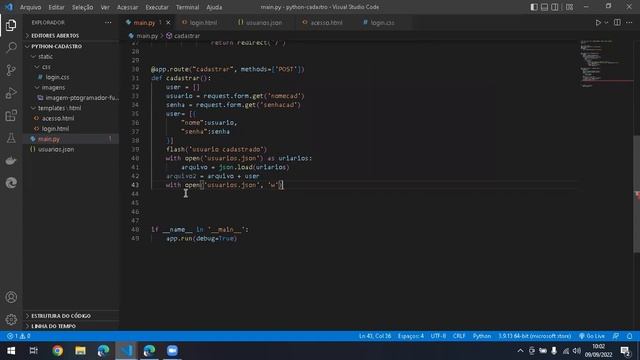Screen dimensions: 640x360
Task: Open the Source Control view
Action: pos(11,70)
